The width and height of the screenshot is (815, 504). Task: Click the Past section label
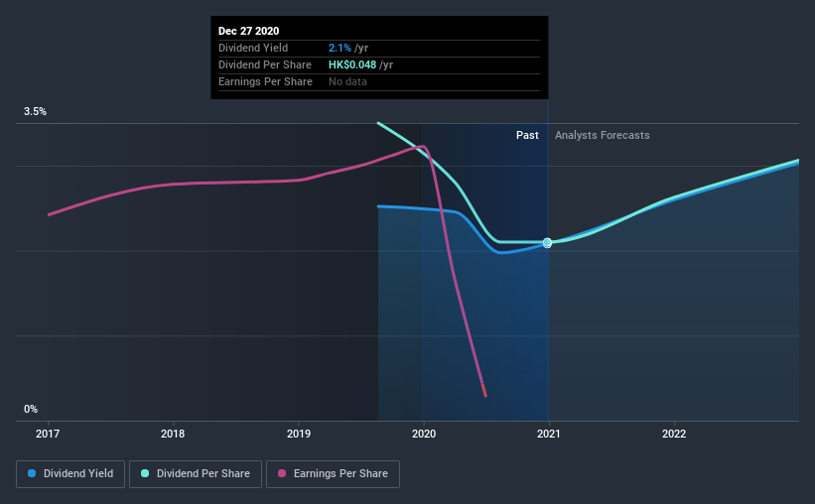(527, 135)
